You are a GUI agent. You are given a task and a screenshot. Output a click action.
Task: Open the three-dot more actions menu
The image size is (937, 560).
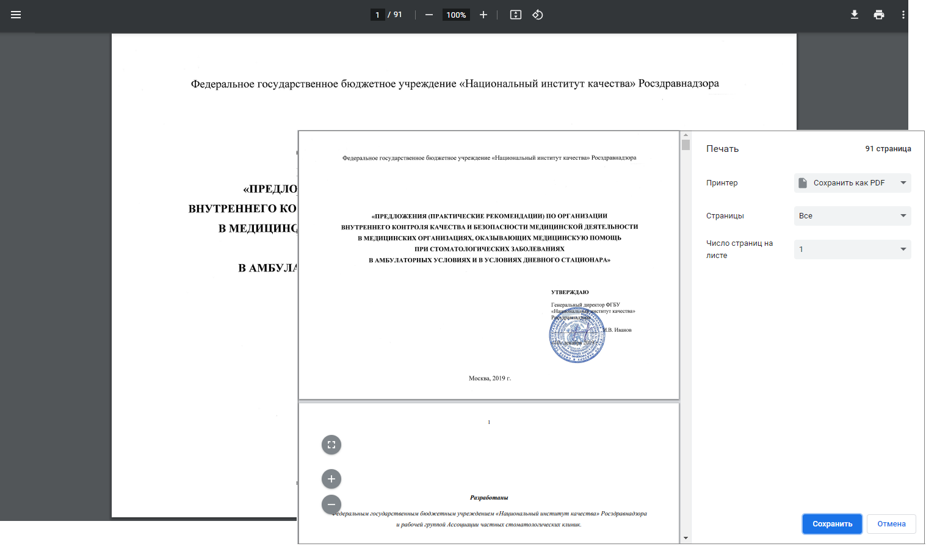[903, 15]
